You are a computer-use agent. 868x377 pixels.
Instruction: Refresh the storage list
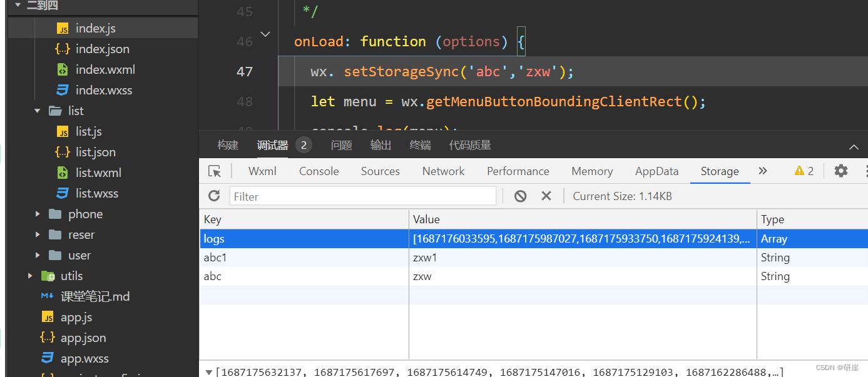coord(214,196)
